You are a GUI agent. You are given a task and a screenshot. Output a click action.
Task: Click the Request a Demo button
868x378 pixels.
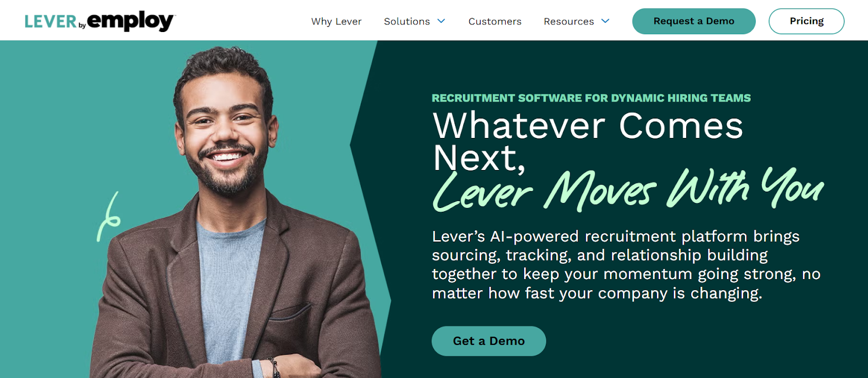coord(694,21)
